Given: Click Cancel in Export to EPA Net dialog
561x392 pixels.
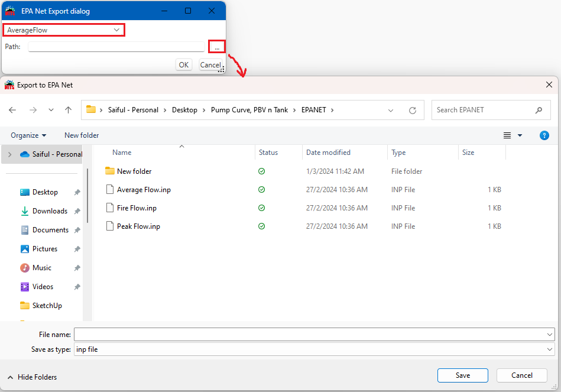Looking at the screenshot, I should click(521, 375).
